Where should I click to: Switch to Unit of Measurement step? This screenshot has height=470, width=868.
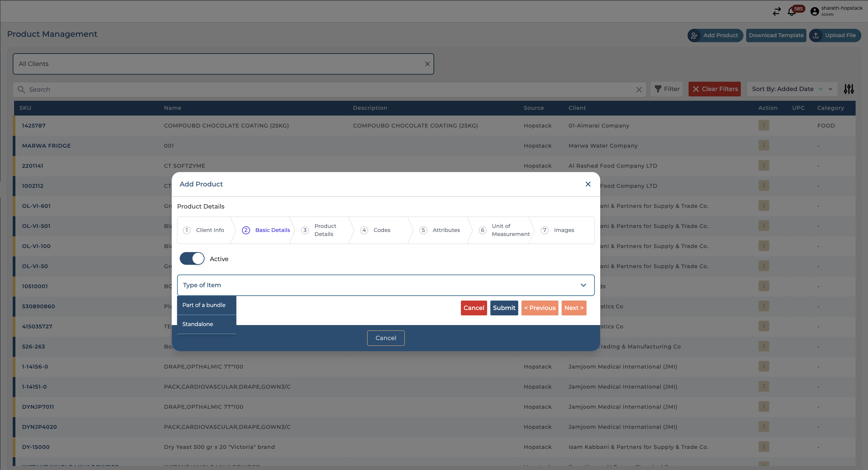(x=510, y=230)
